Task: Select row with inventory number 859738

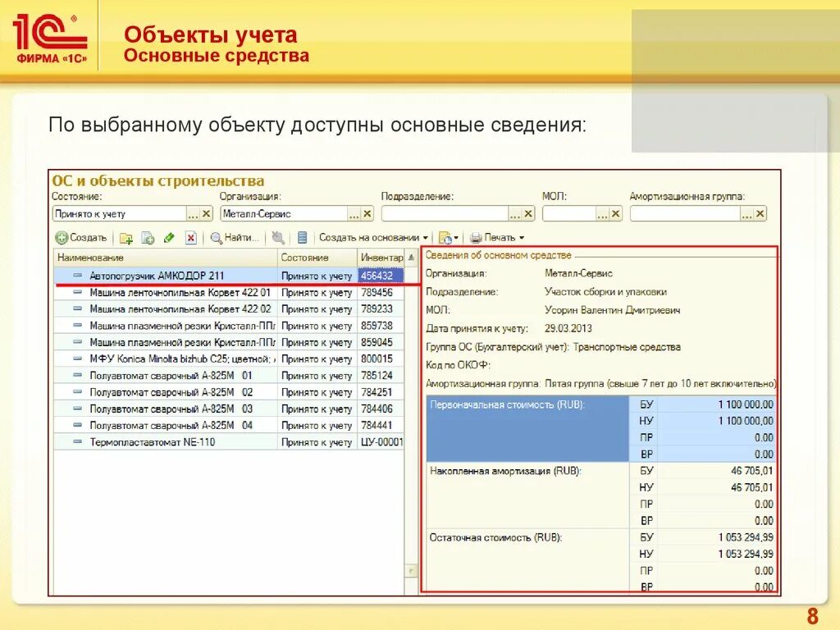Action: click(x=229, y=326)
